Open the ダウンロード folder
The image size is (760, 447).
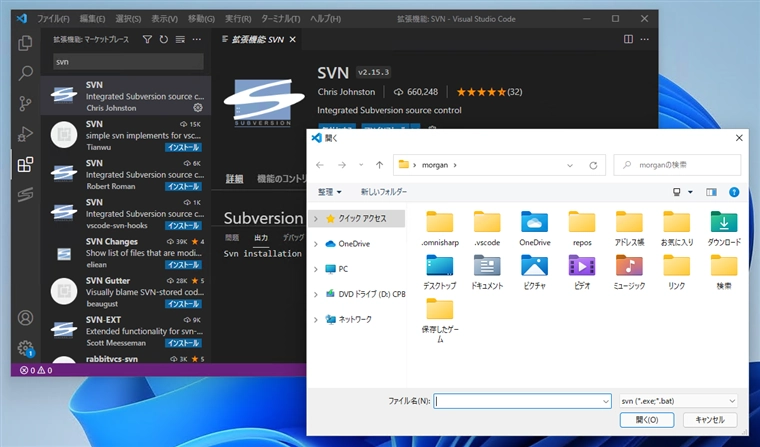pos(724,229)
